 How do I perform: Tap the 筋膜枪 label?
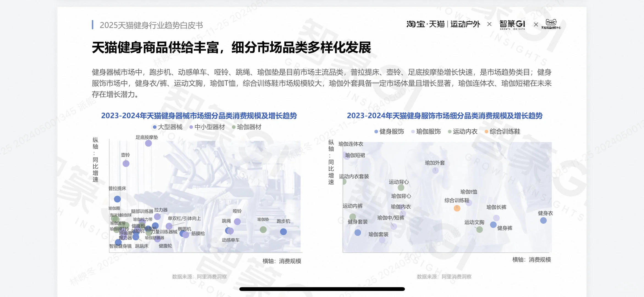[198, 233]
